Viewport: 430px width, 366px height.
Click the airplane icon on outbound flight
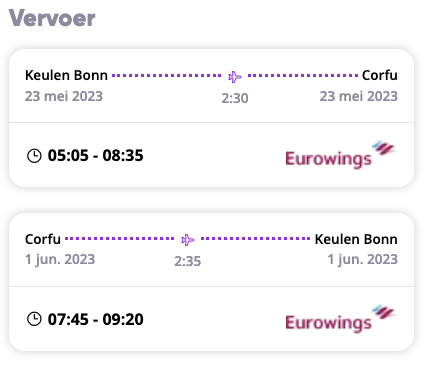click(x=235, y=77)
